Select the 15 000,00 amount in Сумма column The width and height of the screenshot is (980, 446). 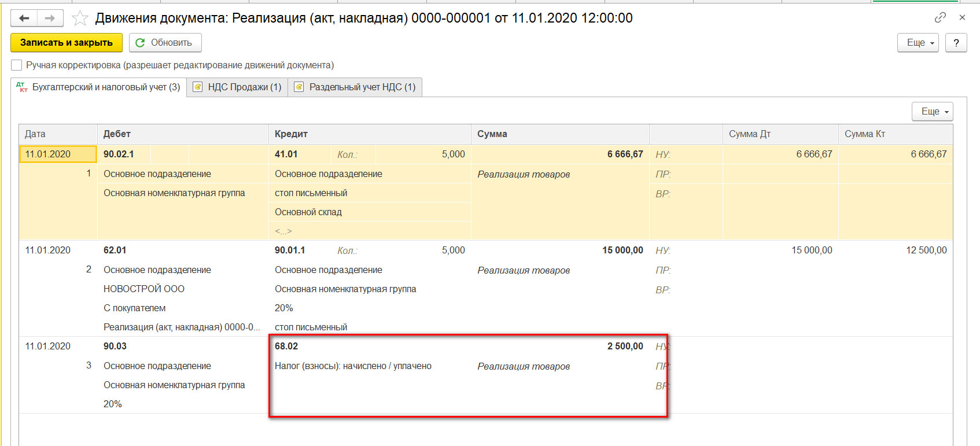(x=622, y=250)
